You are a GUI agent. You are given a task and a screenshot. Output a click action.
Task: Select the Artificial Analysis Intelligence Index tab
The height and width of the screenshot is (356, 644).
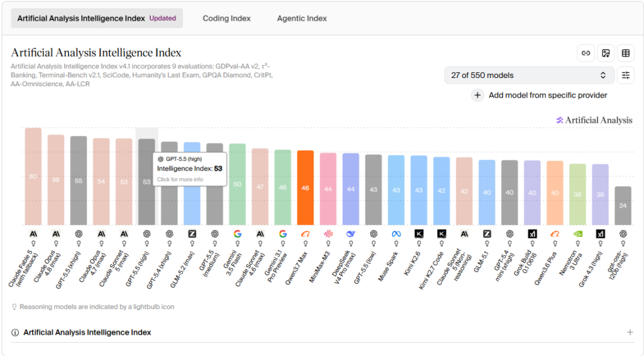97,18
